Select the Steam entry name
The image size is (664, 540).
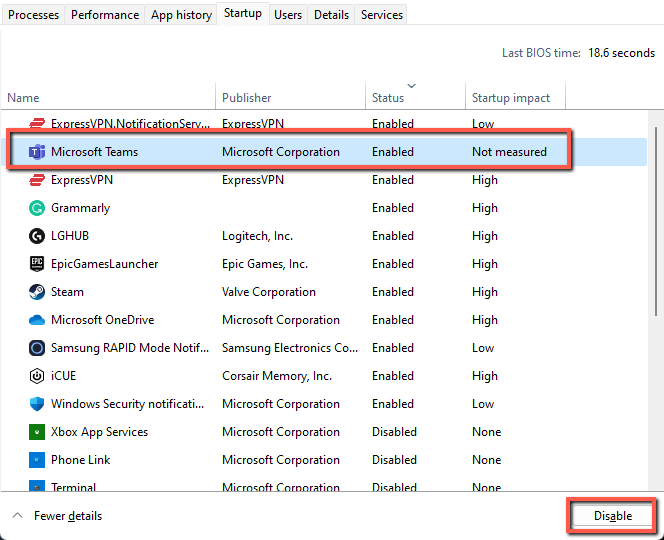point(67,292)
